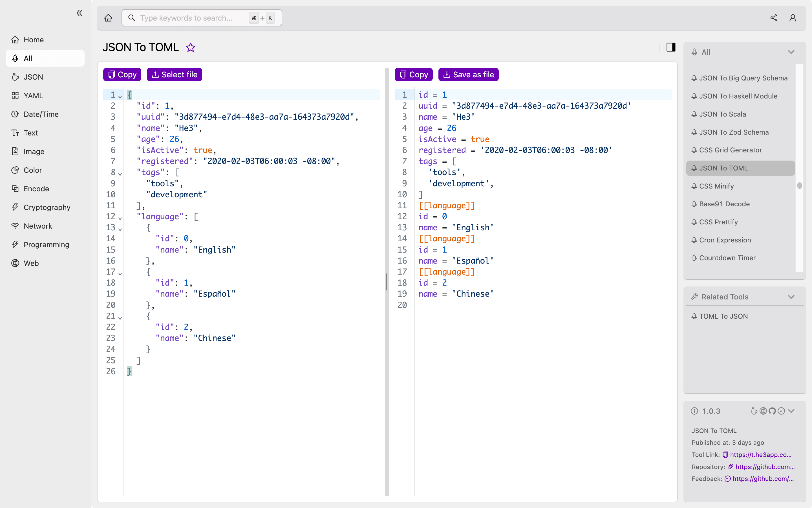Collapse the object fold on line 13
812x508 pixels.
120,229
